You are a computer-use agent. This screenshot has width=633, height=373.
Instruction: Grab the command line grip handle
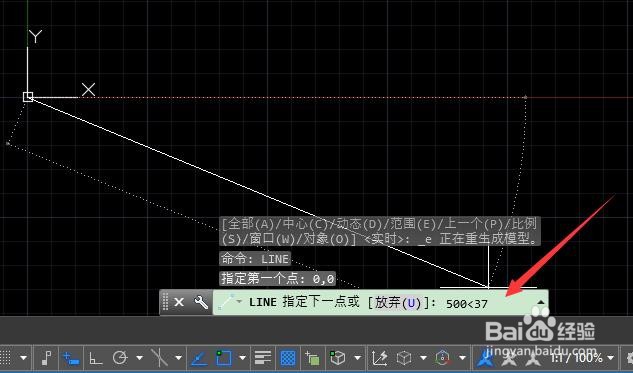(166, 302)
